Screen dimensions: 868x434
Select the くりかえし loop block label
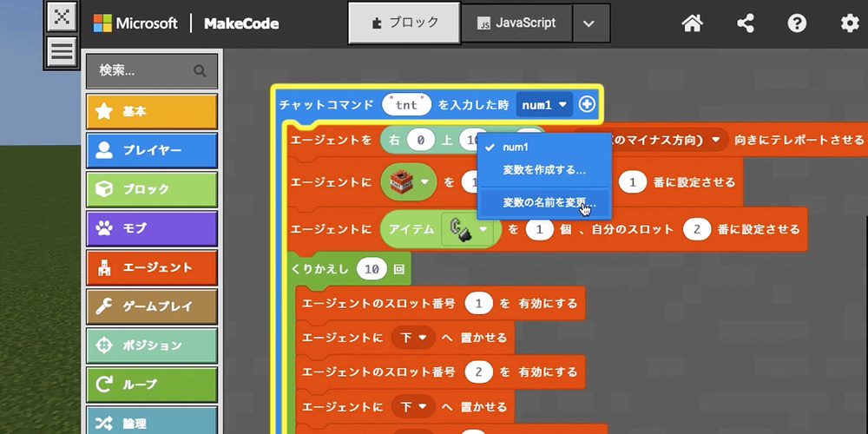tap(320, 269)
